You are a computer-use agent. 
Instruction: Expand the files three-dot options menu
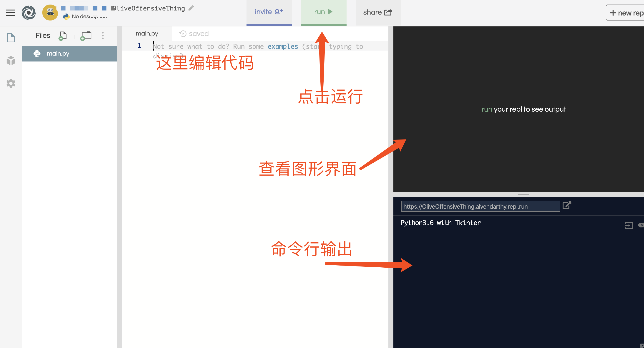103,36
